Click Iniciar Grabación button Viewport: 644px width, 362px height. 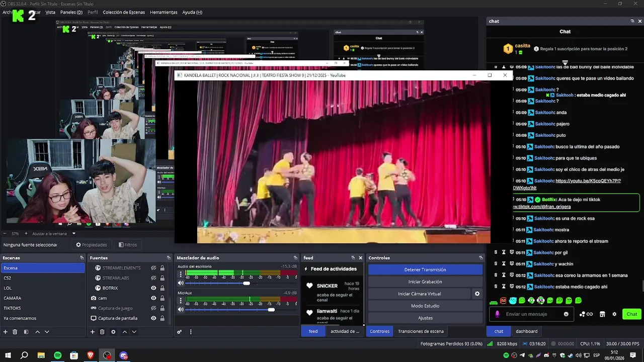(425, 282)
